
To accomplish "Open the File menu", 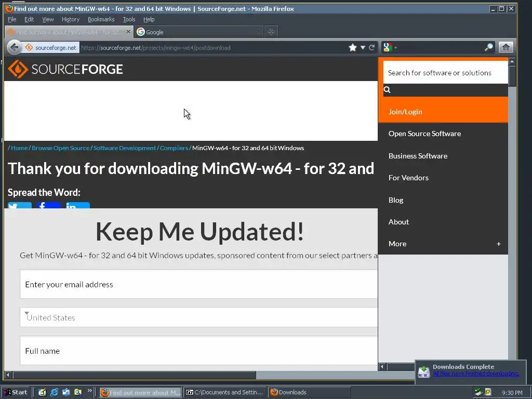I will pos(12,19).
